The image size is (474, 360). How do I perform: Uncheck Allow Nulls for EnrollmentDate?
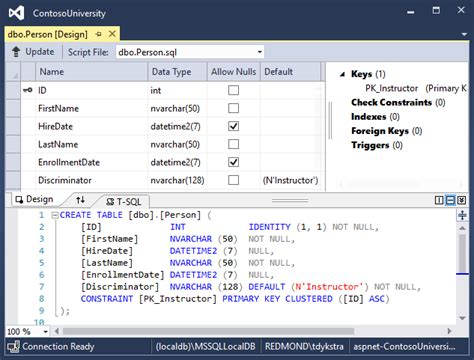[233, 162]
